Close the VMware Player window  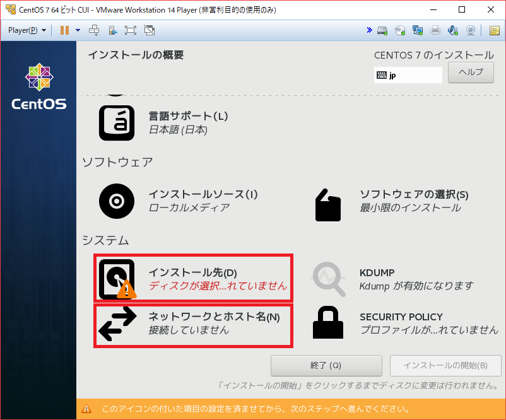coord(490,9)
